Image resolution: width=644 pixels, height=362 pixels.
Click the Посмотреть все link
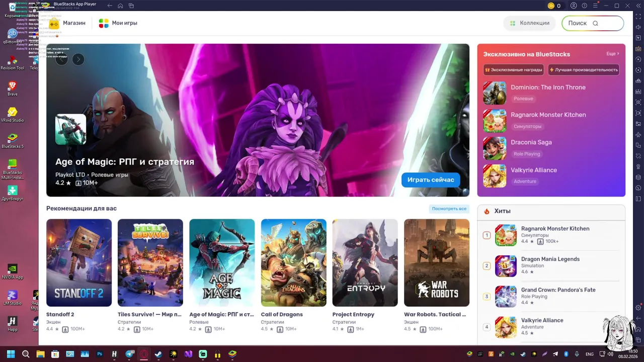[449, 209]
